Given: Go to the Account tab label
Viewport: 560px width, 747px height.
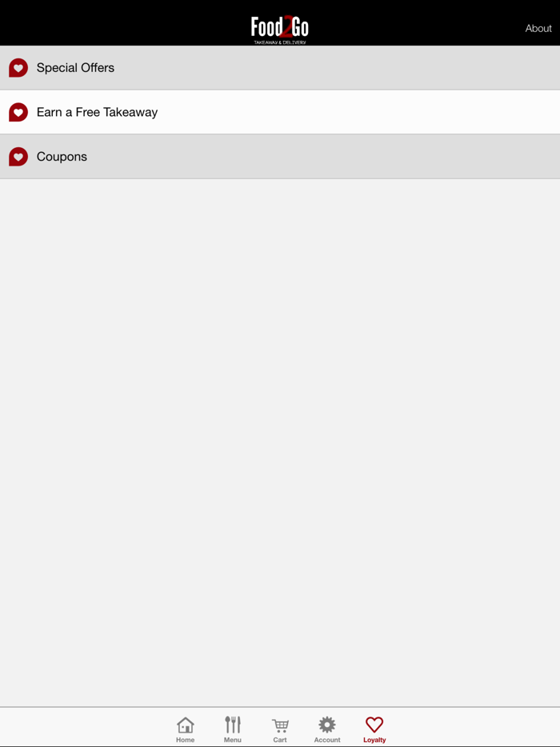Looking at the screenshot, I should (x=327, y=740).
